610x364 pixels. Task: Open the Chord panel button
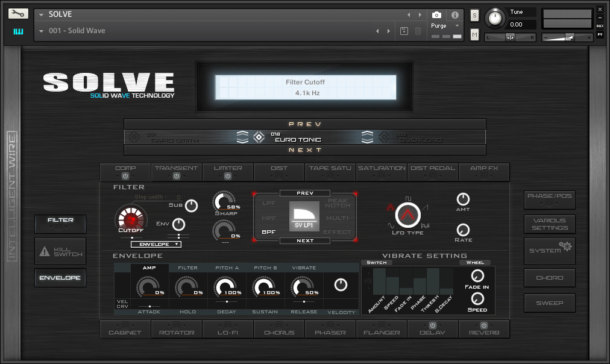click(x=549, y=278)
